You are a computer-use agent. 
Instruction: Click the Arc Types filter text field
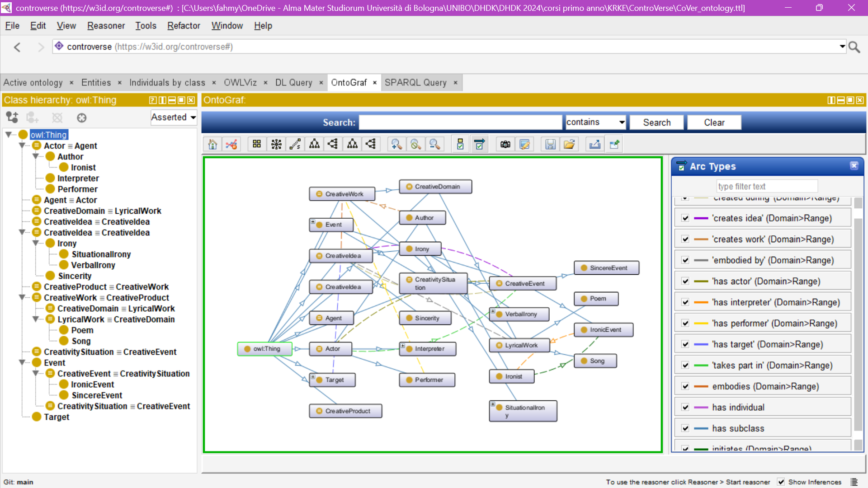[x=767, y=186]
